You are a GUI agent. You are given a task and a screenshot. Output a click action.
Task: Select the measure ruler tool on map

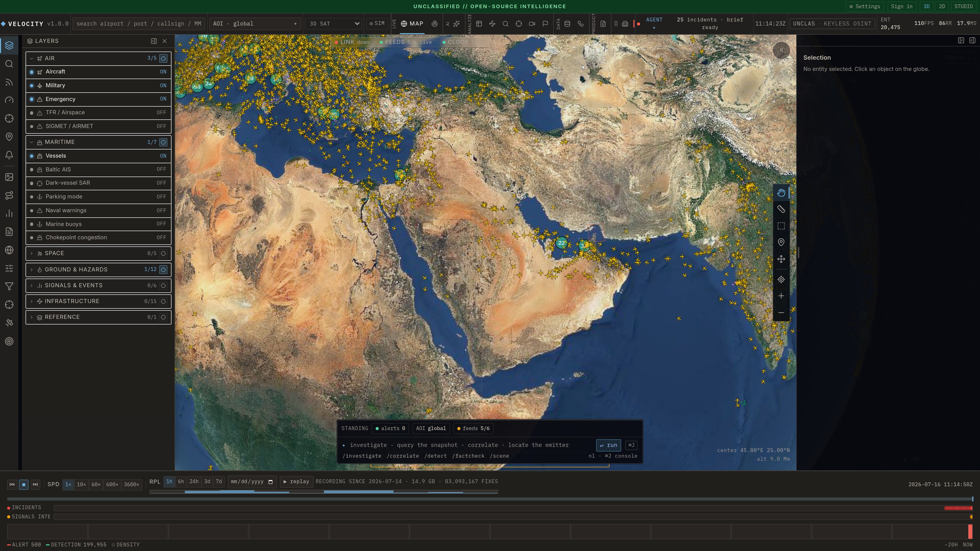[x=781, y=209]
